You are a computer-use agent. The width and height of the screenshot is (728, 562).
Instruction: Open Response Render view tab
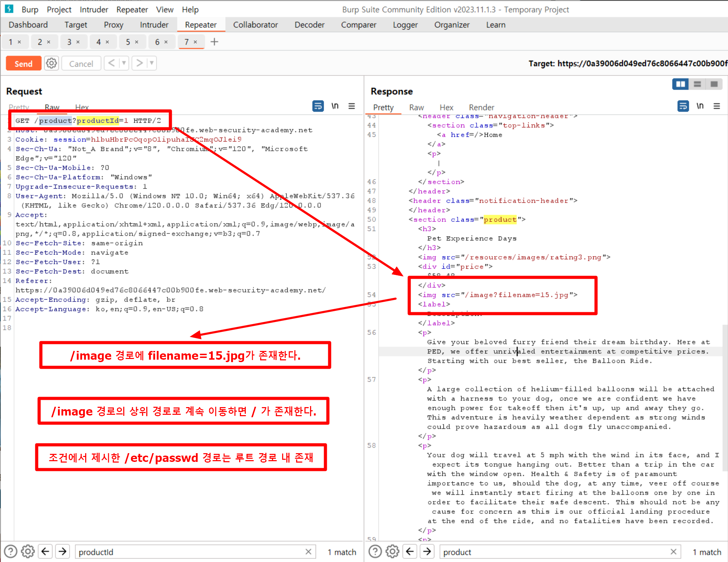click(x=481, y=107)
